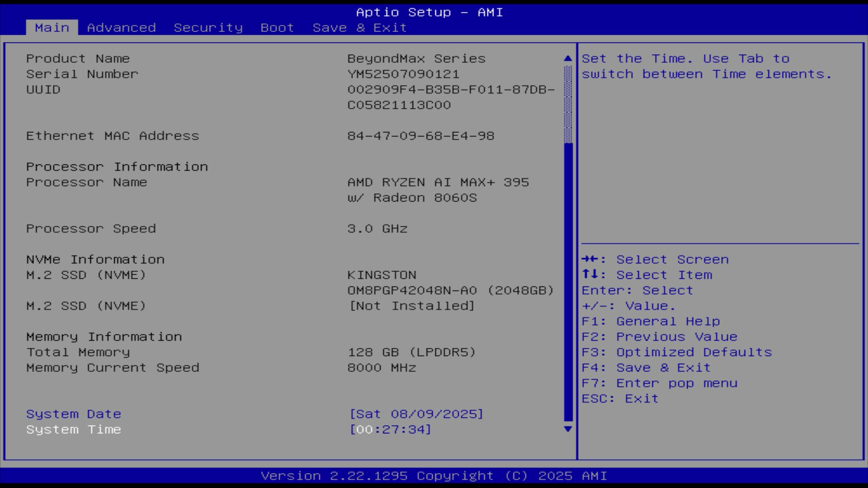Open the Advanced tab

121,28
